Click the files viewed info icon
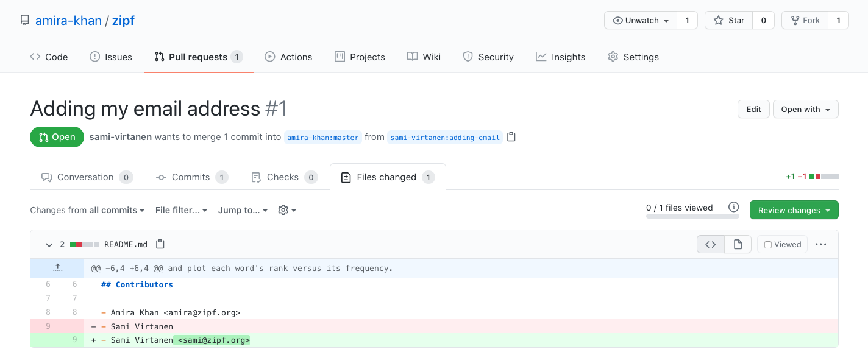Viewport: 868px width, 355px height. tap(734, 207)
